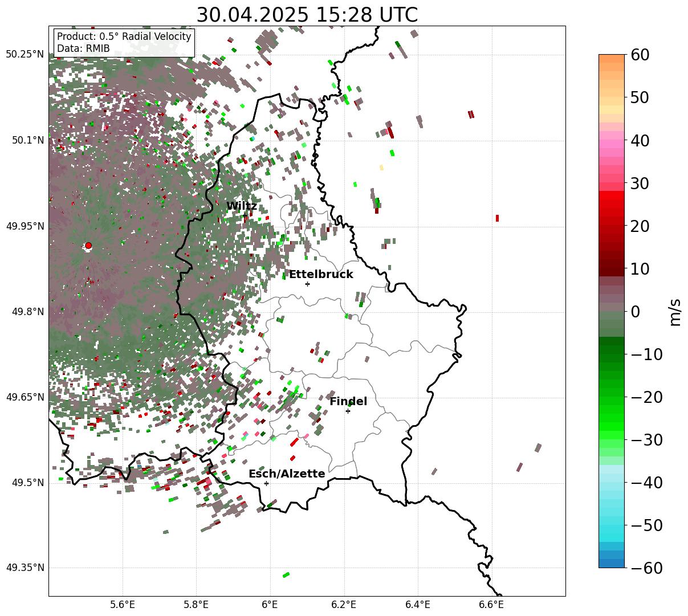This screenshot has height=616, width=688.
Task: Pick the pink colorbar segment near 40
Action: (612, 145)
